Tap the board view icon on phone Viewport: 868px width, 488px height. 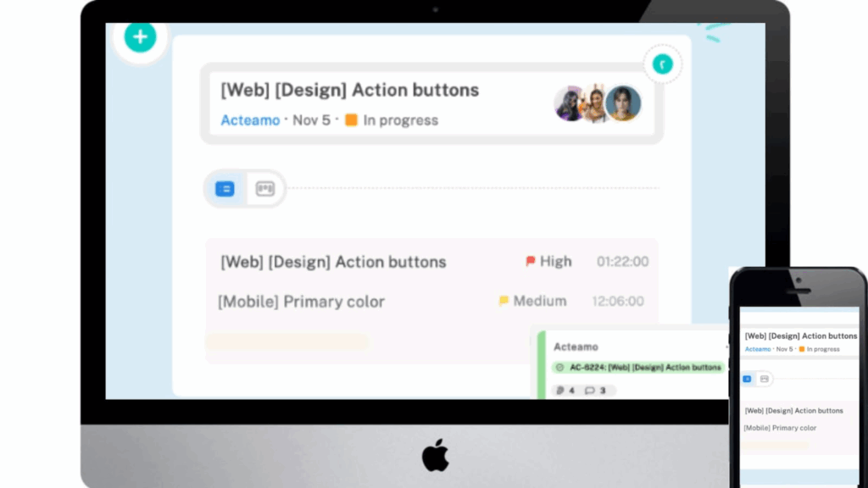click(765, 379)
